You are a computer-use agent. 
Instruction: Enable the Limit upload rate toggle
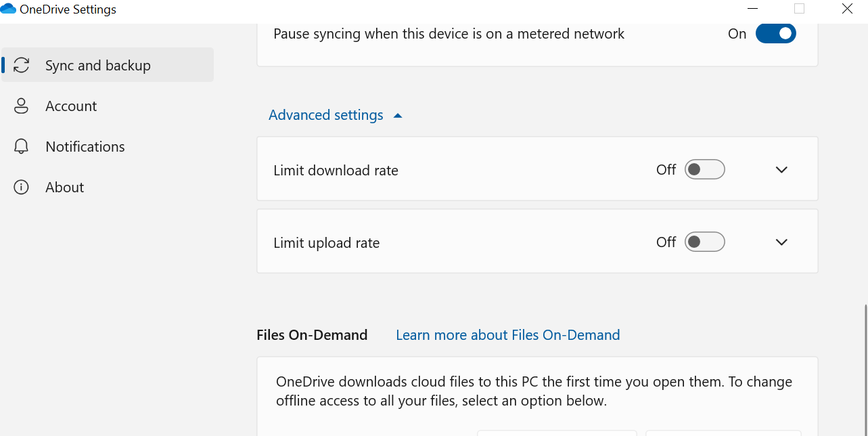point(704,241)
